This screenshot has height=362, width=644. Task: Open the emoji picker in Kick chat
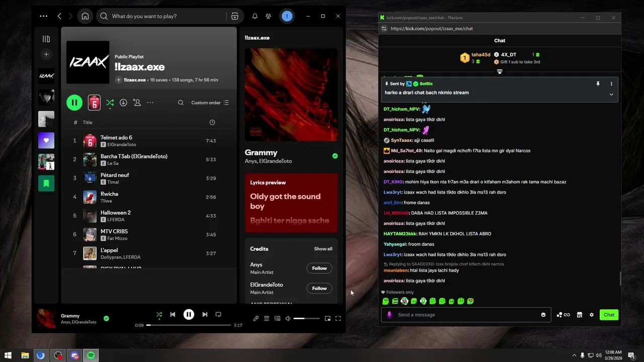(543, 315)
